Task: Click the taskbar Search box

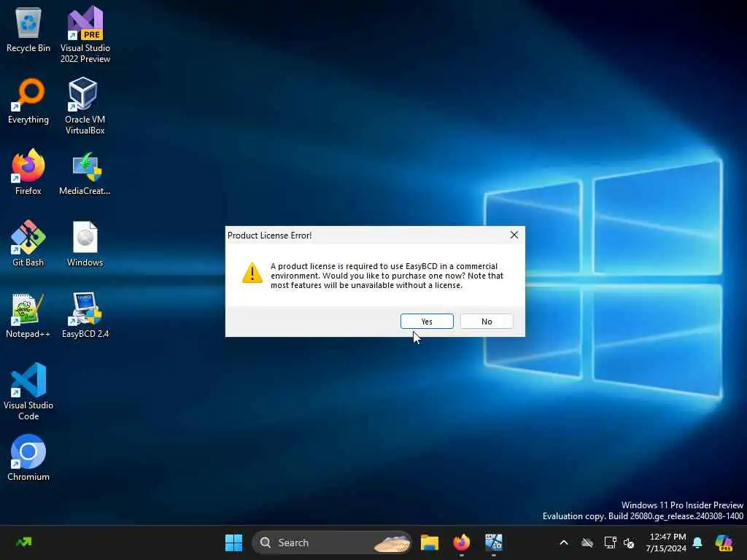Action: [332, 542]
